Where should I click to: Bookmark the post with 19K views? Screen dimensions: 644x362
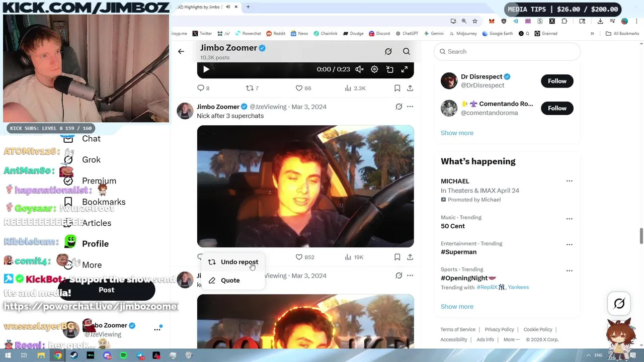pos(397,257)
